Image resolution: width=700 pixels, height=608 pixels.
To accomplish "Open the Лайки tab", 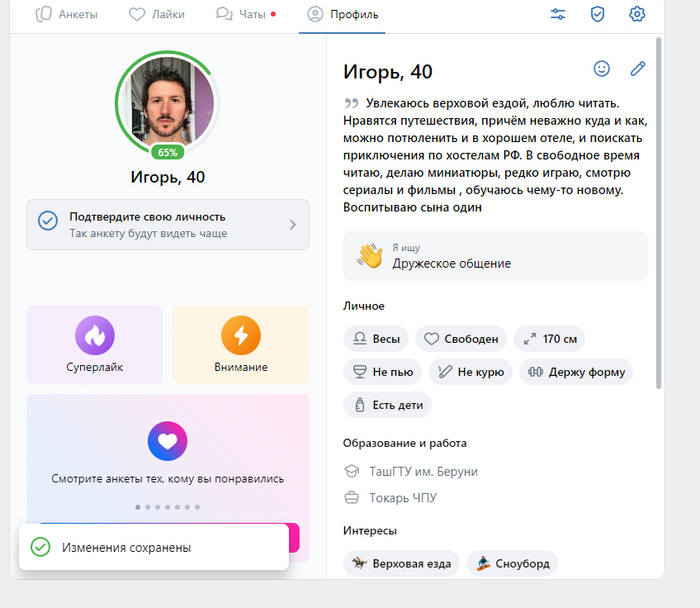I will (x=159, y=15).
